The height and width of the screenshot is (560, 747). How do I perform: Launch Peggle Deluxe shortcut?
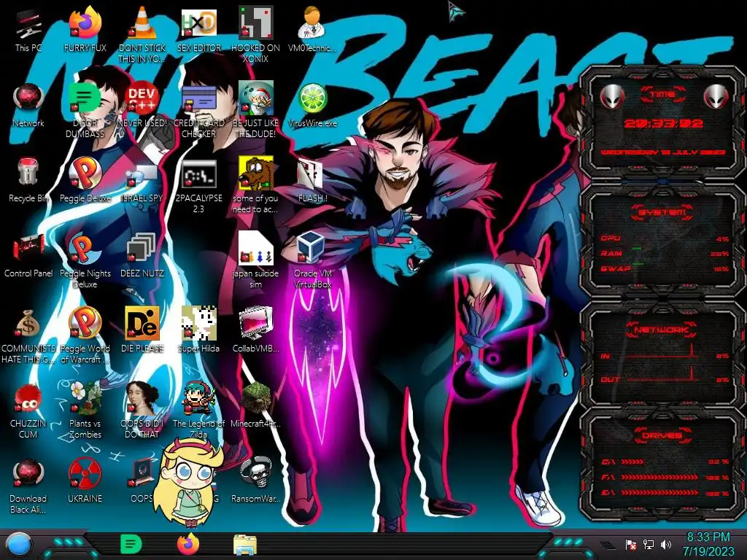tap(85, 174)
